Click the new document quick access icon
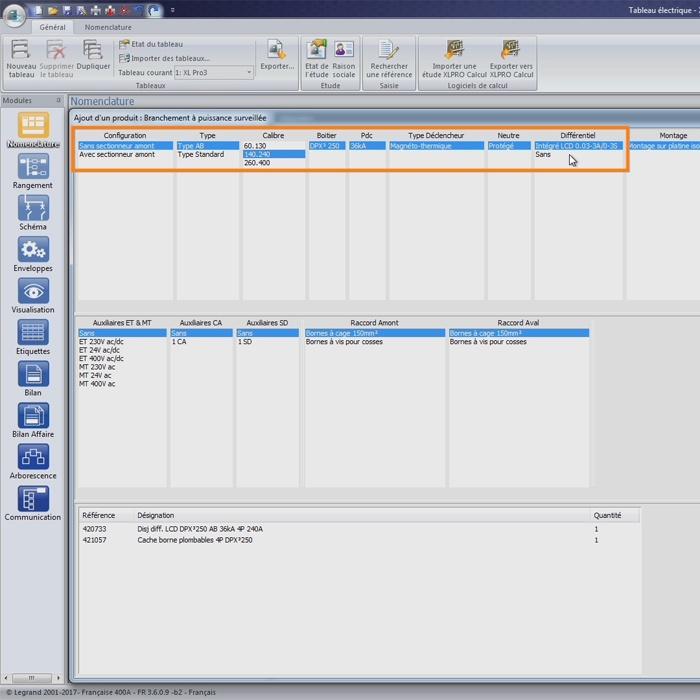Screen dimensions: 700x700 (38, 10)
